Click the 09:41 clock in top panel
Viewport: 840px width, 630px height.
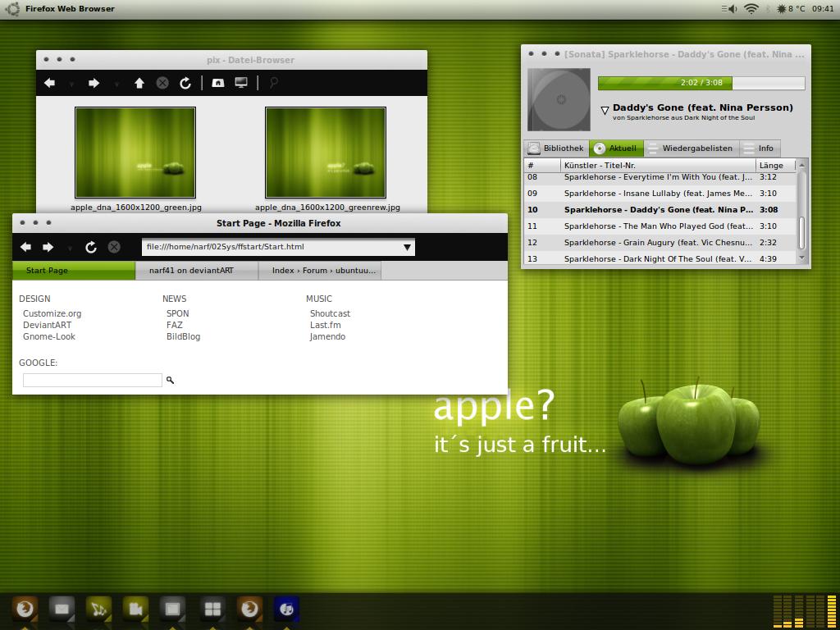point(823,8)
